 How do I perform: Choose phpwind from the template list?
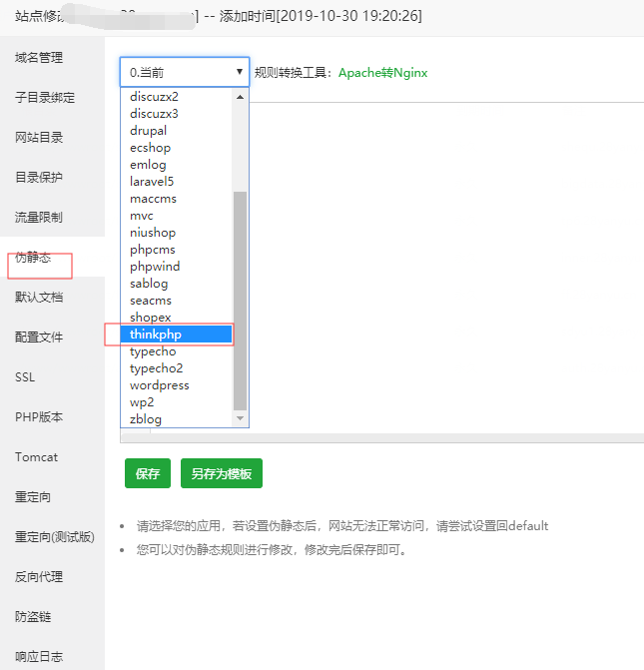coord(176,267)
